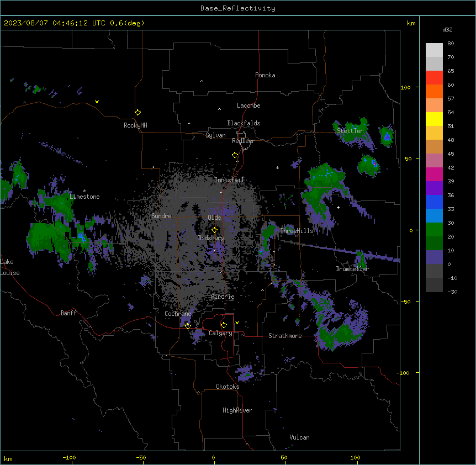The height and width of the screenshot is (465, 476).
Task: Click the Blackfalds city label
Action: tap(244, 123)
